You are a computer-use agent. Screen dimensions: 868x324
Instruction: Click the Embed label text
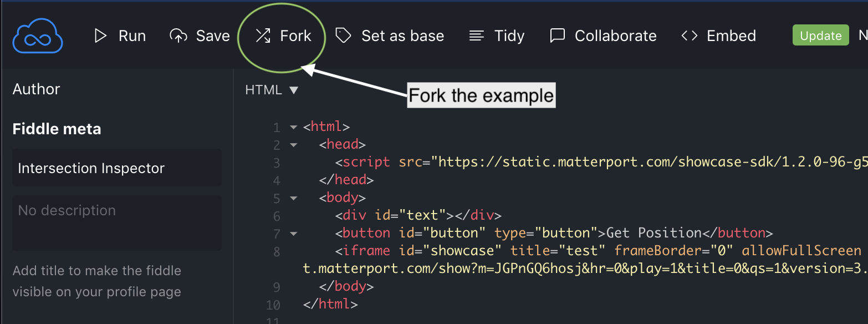point(731,36)
